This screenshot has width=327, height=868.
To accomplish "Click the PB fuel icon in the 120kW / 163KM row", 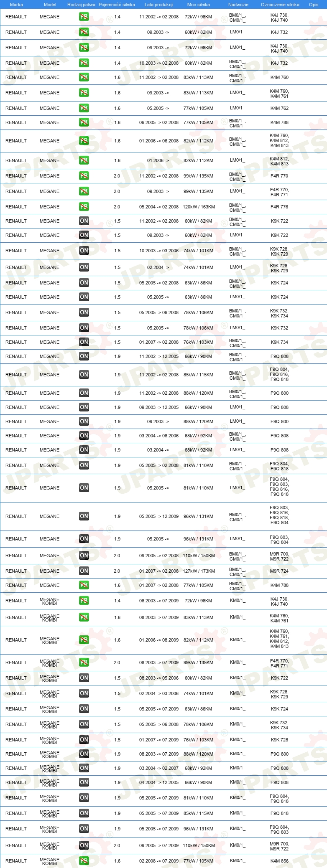I will (x=84, y=207).
